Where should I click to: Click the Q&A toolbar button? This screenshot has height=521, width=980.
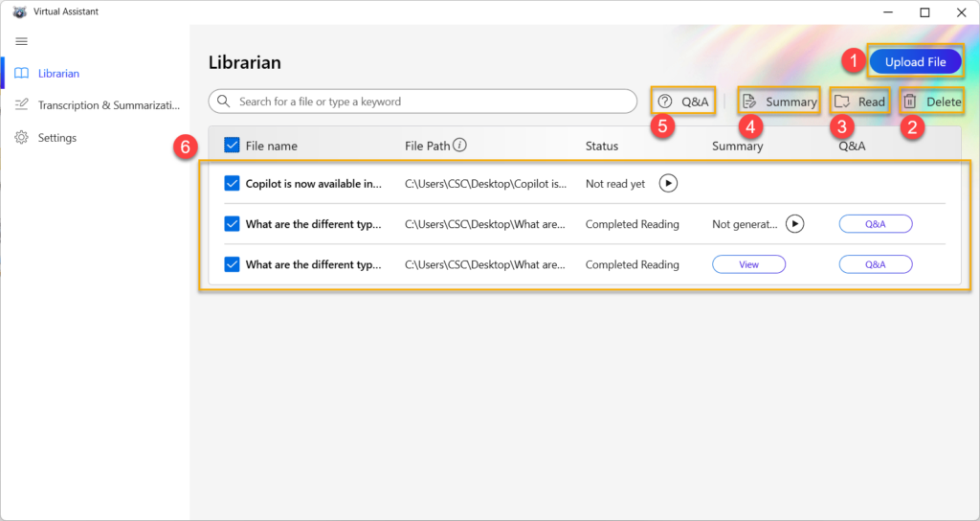[683, 102]
